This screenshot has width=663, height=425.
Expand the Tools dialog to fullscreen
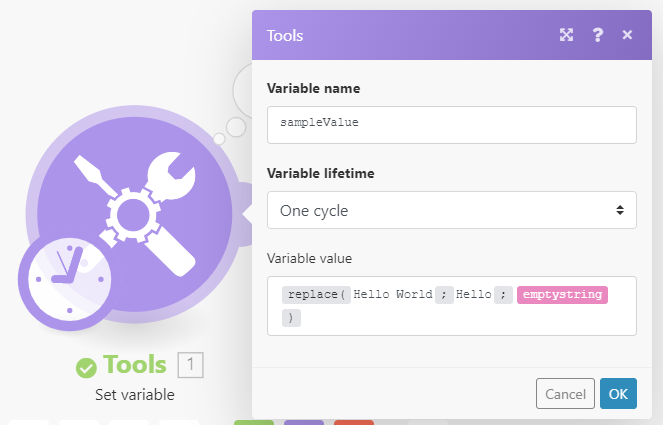point(566,35)
